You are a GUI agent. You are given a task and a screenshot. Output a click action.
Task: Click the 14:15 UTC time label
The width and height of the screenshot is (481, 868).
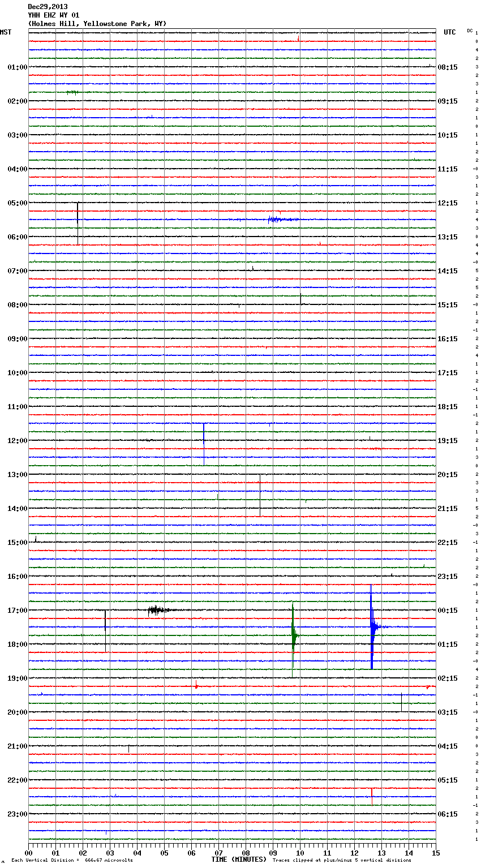448,271
